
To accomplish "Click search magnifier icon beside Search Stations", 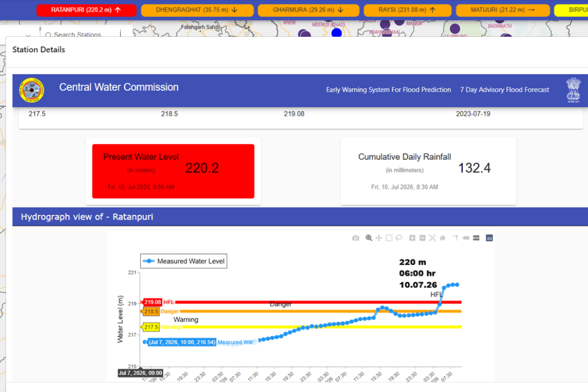I will point(48,35).
